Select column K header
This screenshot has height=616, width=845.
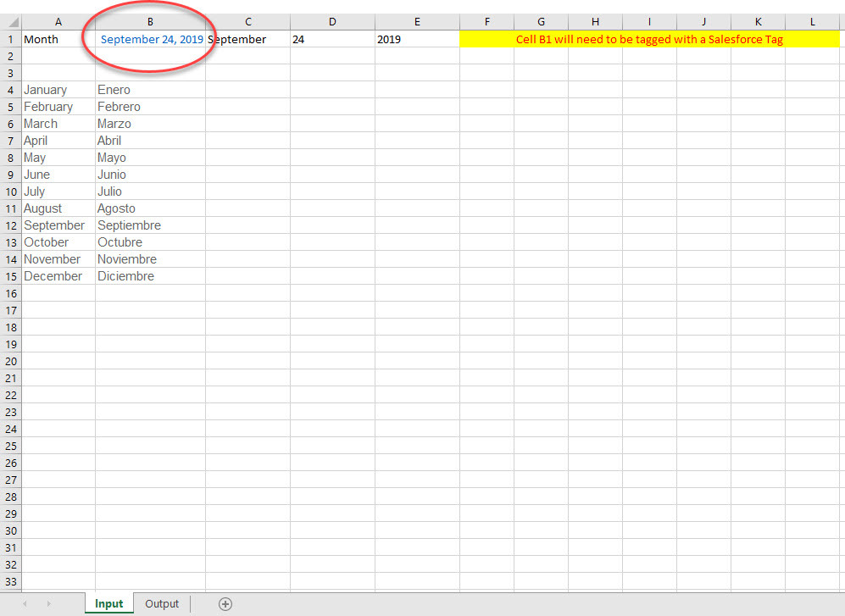tap(759, 22)
